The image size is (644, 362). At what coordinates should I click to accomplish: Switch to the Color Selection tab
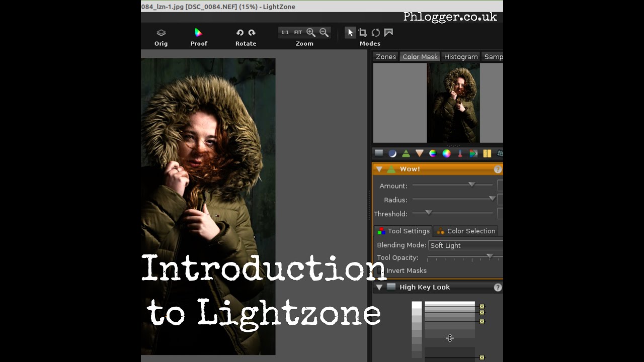pos(466,231)
